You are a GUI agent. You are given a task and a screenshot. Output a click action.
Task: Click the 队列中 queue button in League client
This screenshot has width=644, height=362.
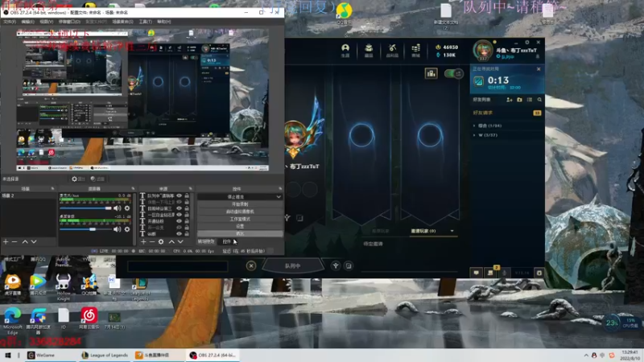pos(292,266)
